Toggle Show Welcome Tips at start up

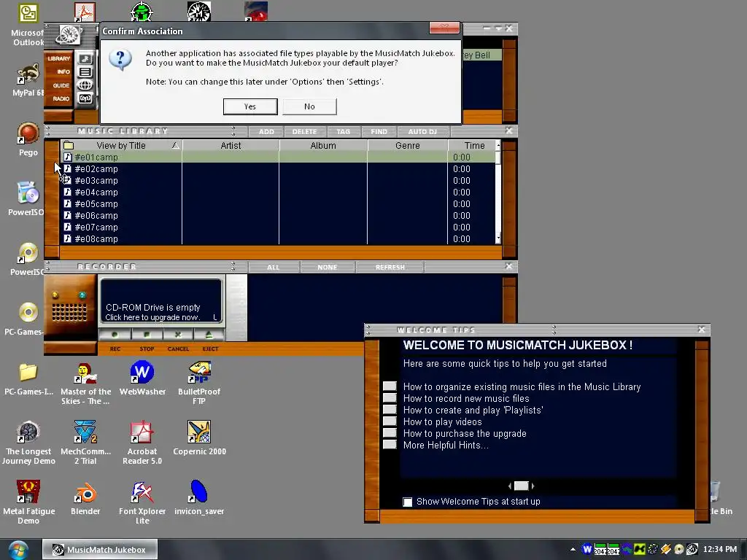pos(407,502)
